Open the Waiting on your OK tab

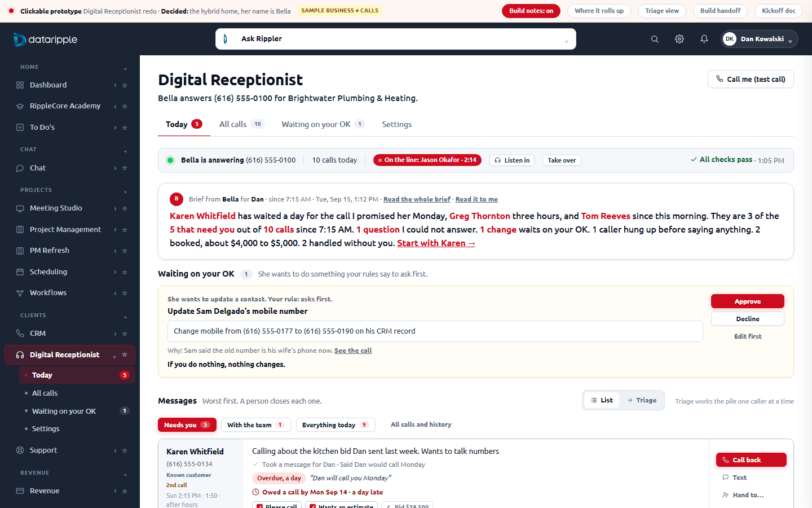(323, 124)
